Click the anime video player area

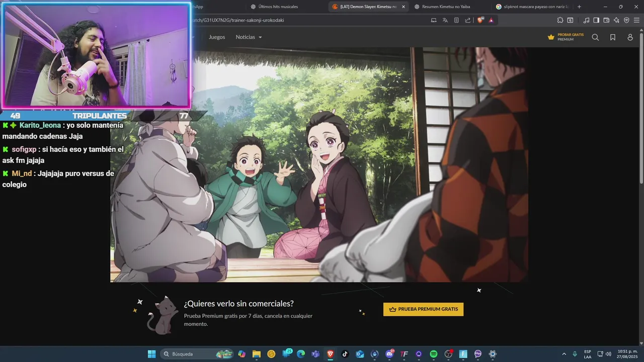point(319,165)
